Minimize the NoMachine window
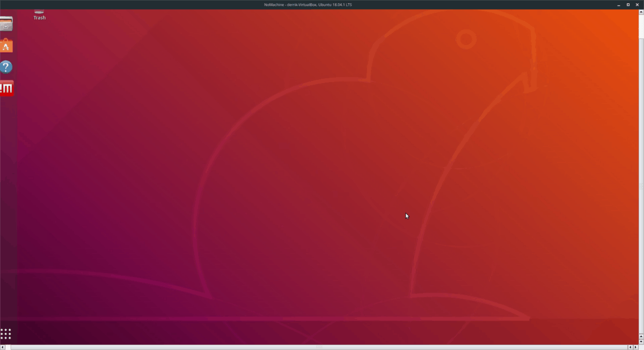 tap(618, 4)
